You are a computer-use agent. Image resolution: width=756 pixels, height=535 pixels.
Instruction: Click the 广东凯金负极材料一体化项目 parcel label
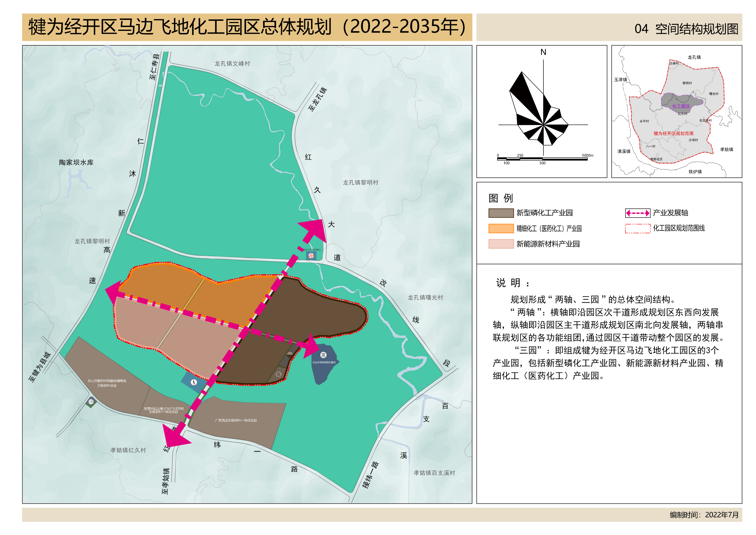tap(236, 420)
